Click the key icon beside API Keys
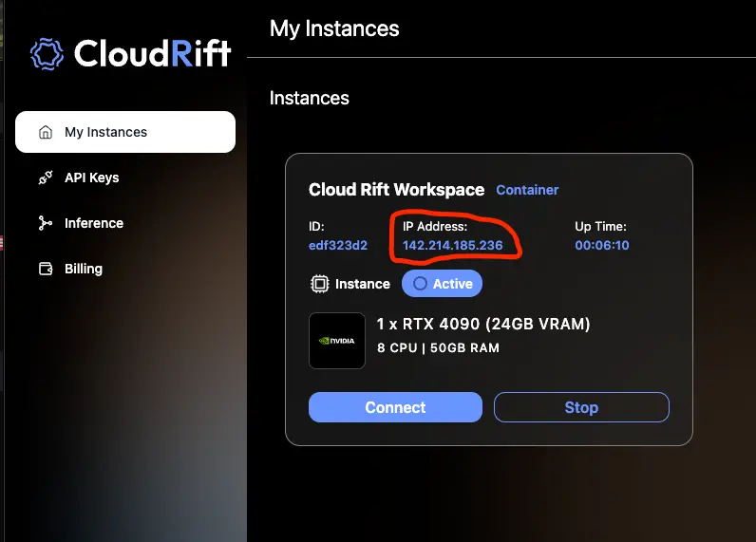The width and height of the screenshot is (756, 542). 45,178
